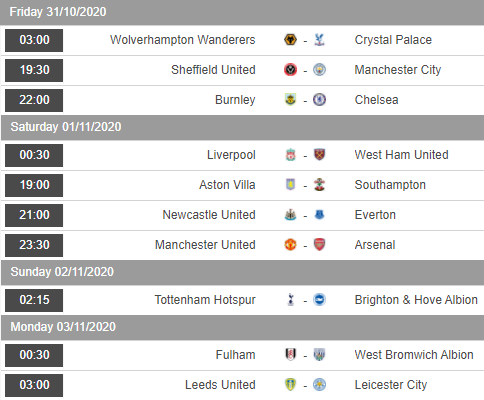Click the 23:30 Manchester United kickoff time

click(x=34, y=245)
